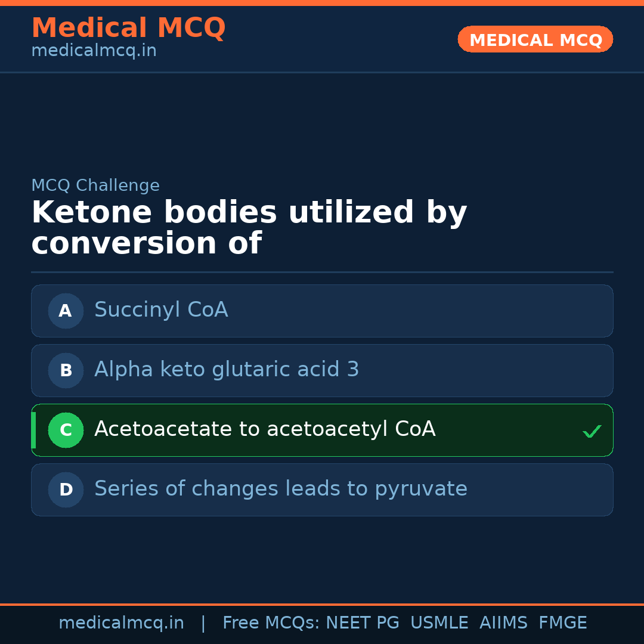Open the medicalmcq.in link in header

(94, 51)
